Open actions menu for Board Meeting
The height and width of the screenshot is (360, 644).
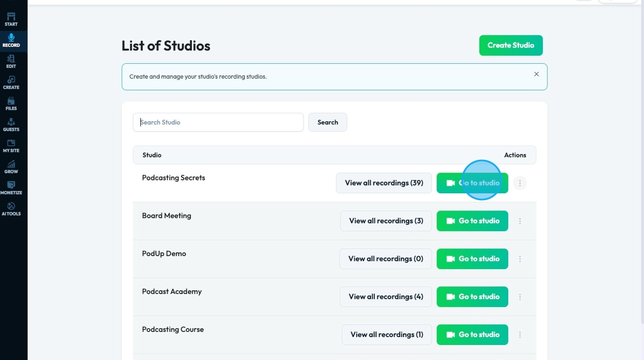coord(520,221)
